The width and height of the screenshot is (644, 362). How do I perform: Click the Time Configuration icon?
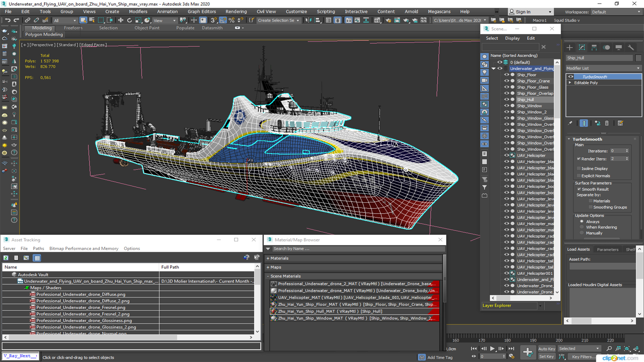pos(512,356)
